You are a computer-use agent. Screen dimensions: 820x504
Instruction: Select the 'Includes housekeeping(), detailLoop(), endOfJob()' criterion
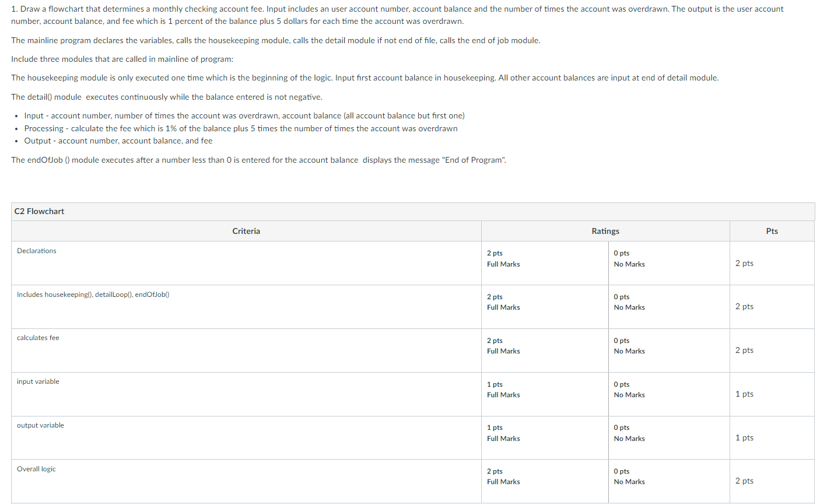(x=93, y=295)
